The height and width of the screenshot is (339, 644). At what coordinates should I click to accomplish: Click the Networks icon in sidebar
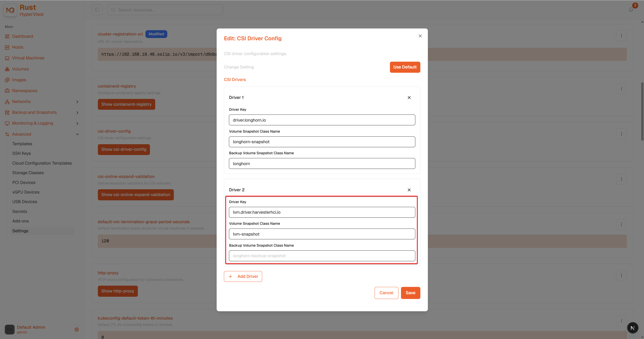(7, 102)
